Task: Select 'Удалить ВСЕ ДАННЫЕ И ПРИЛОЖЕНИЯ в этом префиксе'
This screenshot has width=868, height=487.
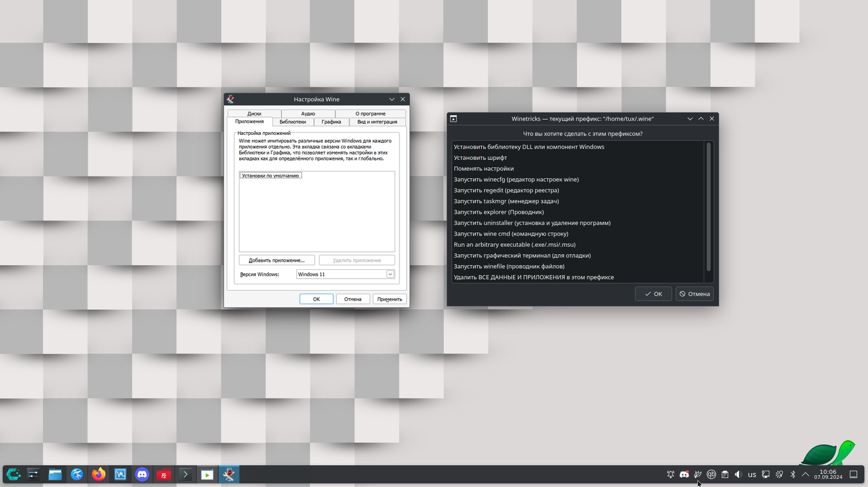Action: pos(578,277)
